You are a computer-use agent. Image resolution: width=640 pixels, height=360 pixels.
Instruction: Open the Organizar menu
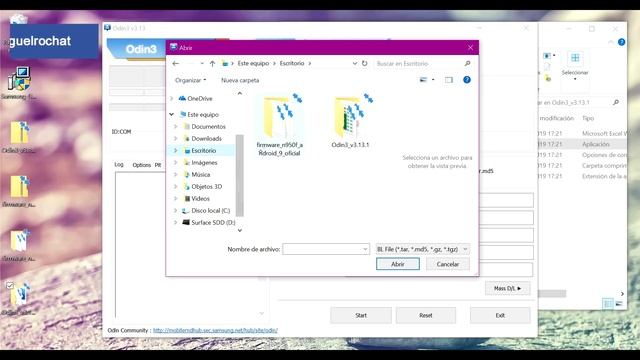point(191,80)
